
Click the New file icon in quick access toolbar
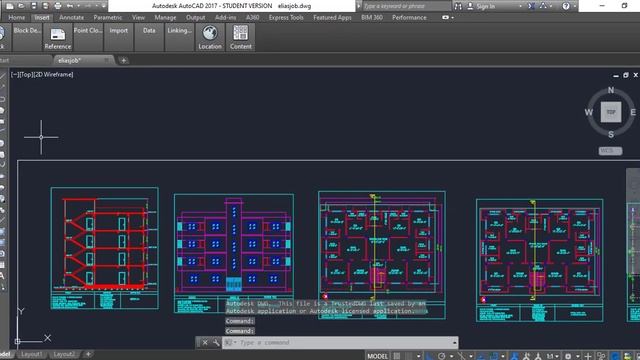coord(10,6)
